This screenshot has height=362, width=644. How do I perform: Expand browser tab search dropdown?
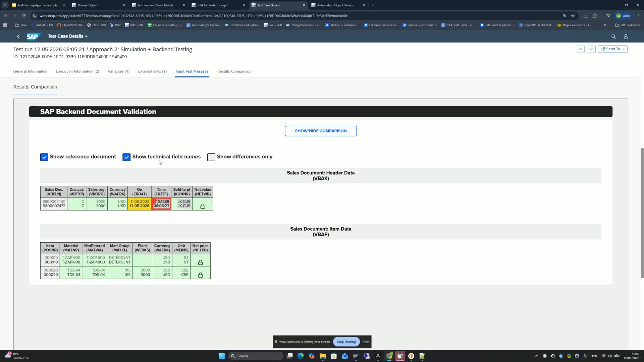[5, 5]
